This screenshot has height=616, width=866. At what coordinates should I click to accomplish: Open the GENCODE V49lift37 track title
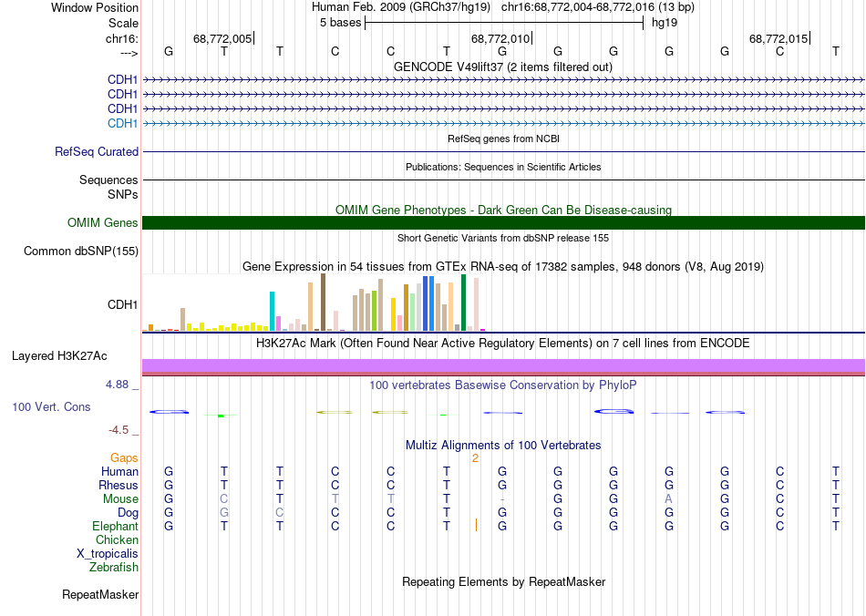click(x=503, y=67)
